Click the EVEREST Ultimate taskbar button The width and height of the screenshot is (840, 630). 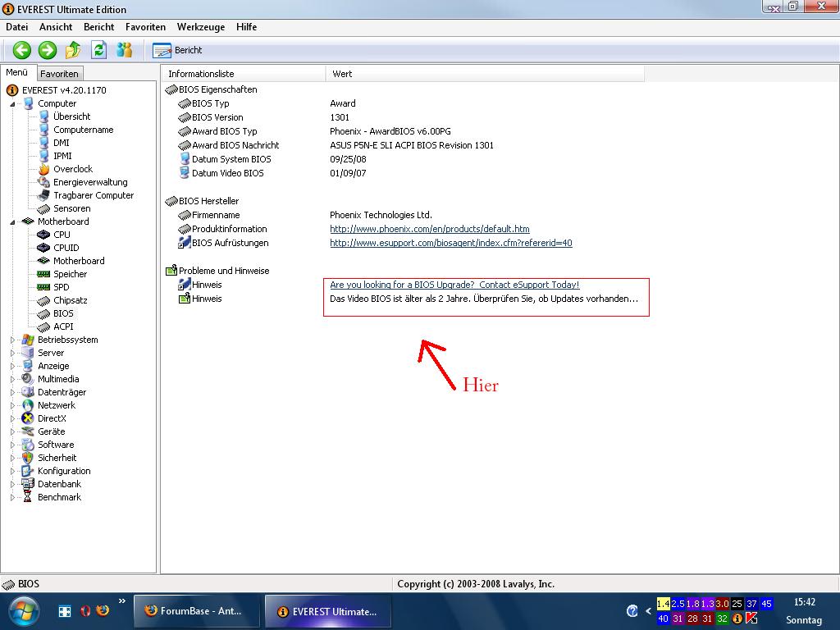click(x=328, y=611)
